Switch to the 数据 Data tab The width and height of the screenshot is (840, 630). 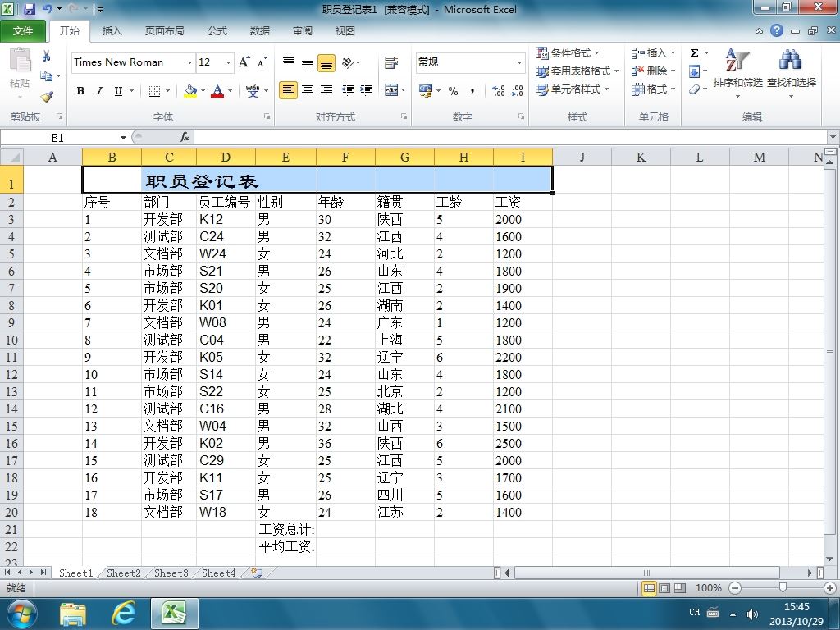tap(259, 31)
